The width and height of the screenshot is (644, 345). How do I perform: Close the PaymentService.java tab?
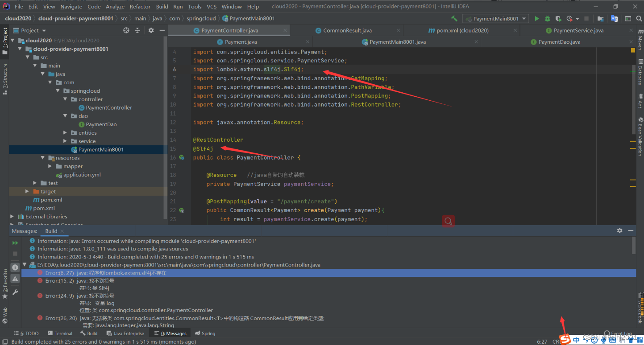pyautogui.click(x=630, y=30)
